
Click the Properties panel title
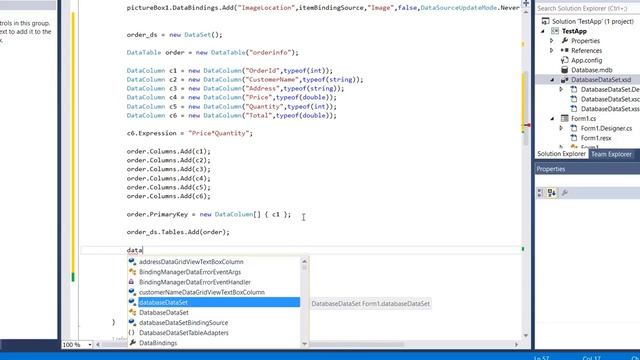(551, 169)
